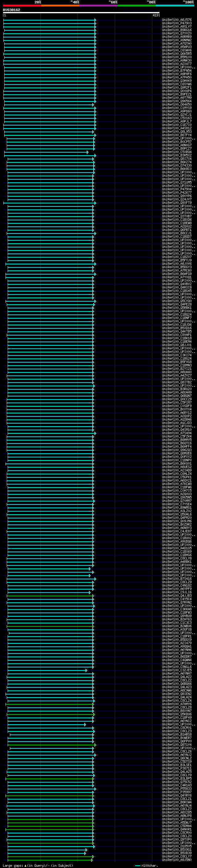Click the UniRef100_P55833 label
The height and width of the screenshot is (868, 197).
pos(177,789)
